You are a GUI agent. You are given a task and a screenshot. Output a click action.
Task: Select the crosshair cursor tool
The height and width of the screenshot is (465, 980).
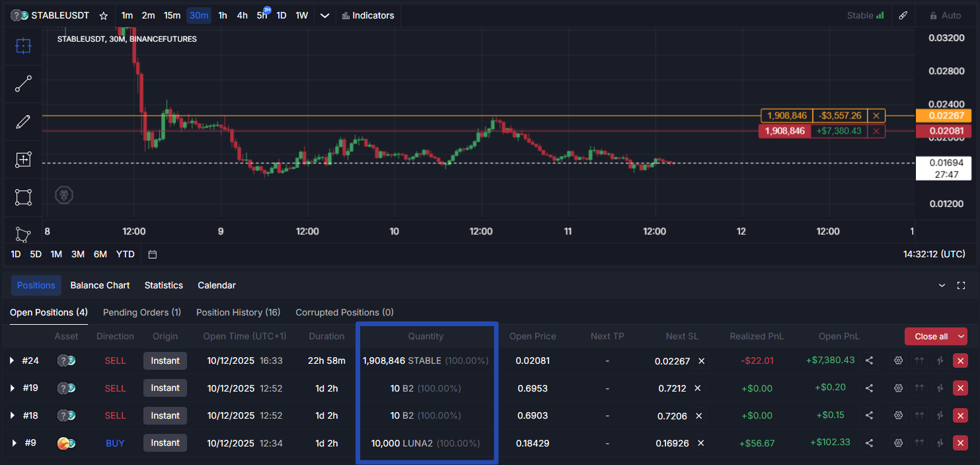click(23, 46)
